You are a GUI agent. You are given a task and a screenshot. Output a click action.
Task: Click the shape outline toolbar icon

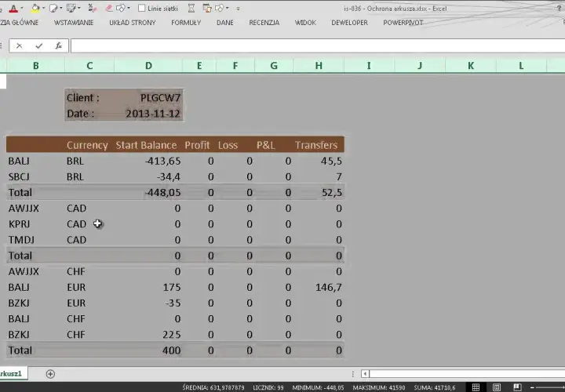coord(53,8)
